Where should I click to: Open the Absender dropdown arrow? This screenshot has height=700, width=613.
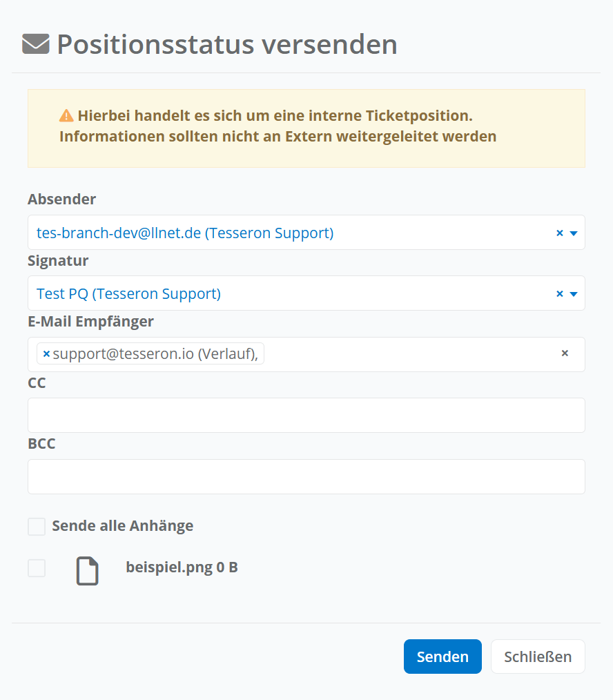(574, 233)
